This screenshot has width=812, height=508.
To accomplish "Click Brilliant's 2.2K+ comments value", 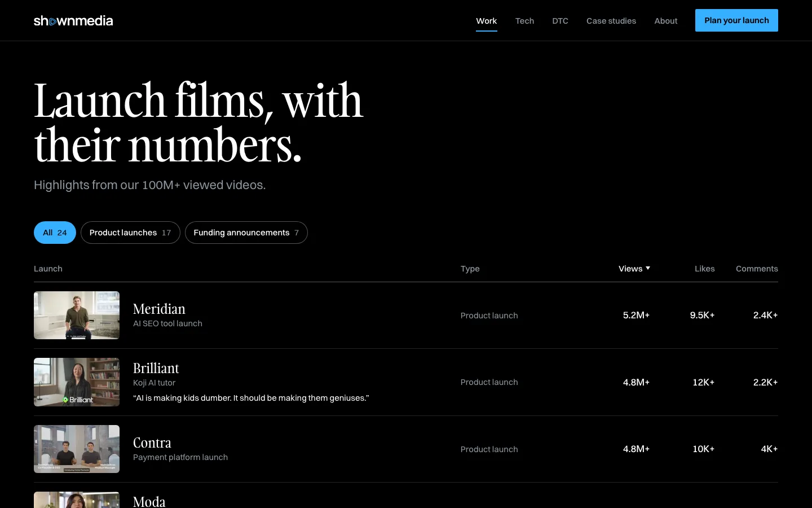I will point(766,382).
